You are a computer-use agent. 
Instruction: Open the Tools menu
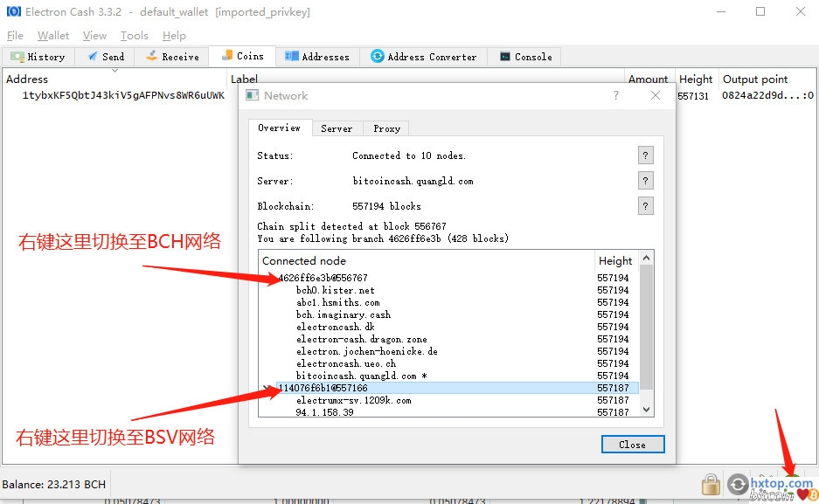[x=134, y=36]
